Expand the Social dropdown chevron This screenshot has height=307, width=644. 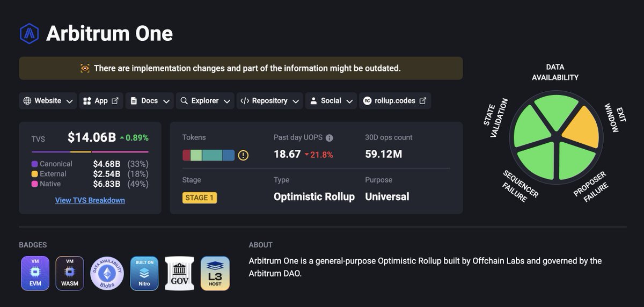350,101
